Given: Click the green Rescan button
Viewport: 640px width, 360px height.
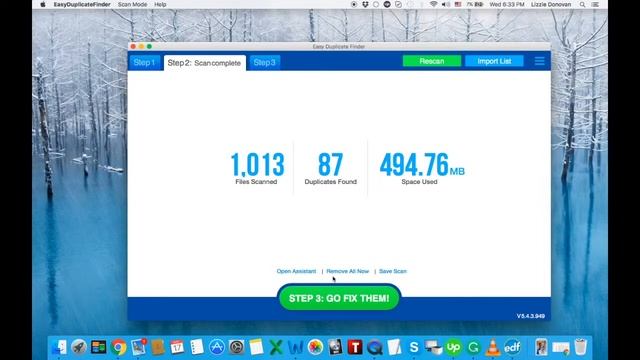Looking at the screenshot, I should click(432, 61).
